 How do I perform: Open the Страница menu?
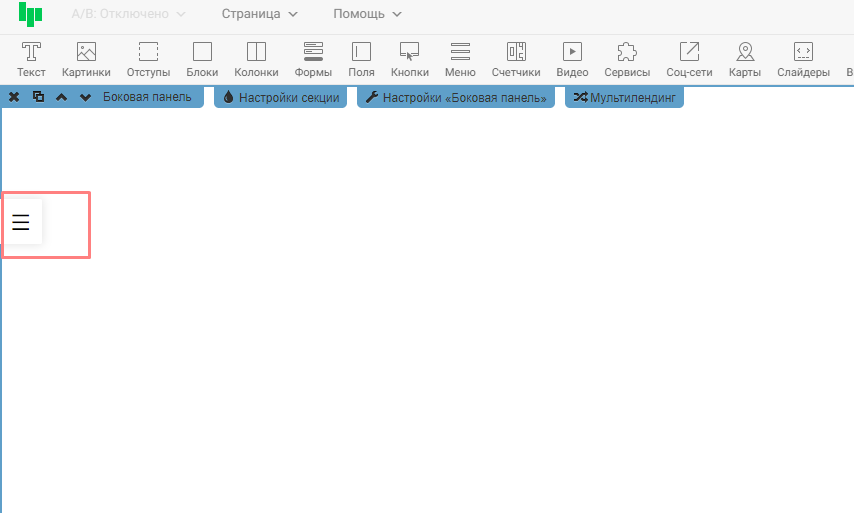coord(259,14)
